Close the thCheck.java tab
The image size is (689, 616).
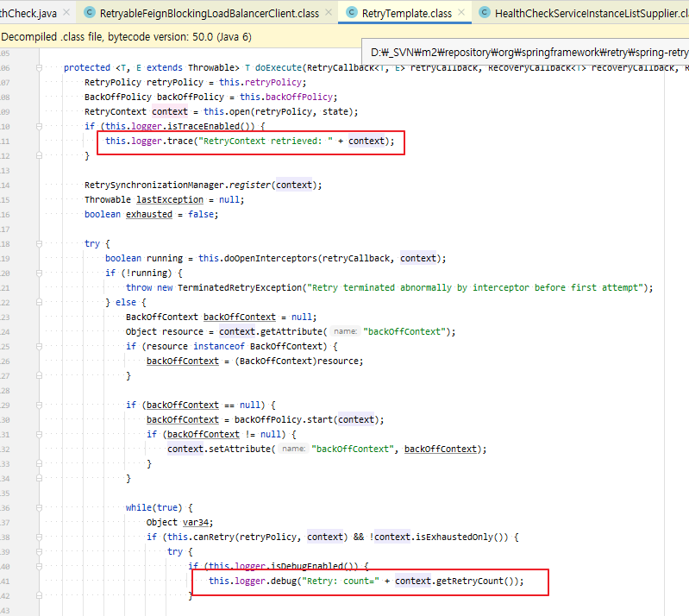[x=66, y=12]
